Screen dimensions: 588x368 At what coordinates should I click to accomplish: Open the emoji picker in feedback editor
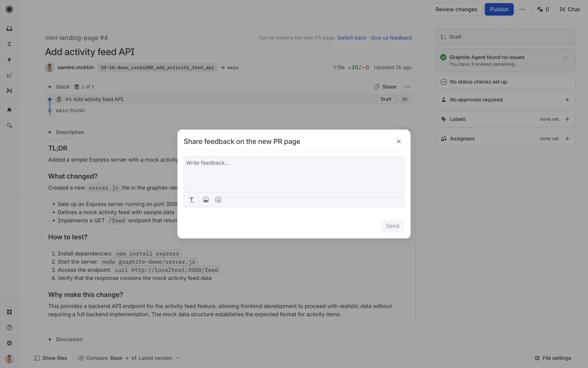(x=218, y=200)
